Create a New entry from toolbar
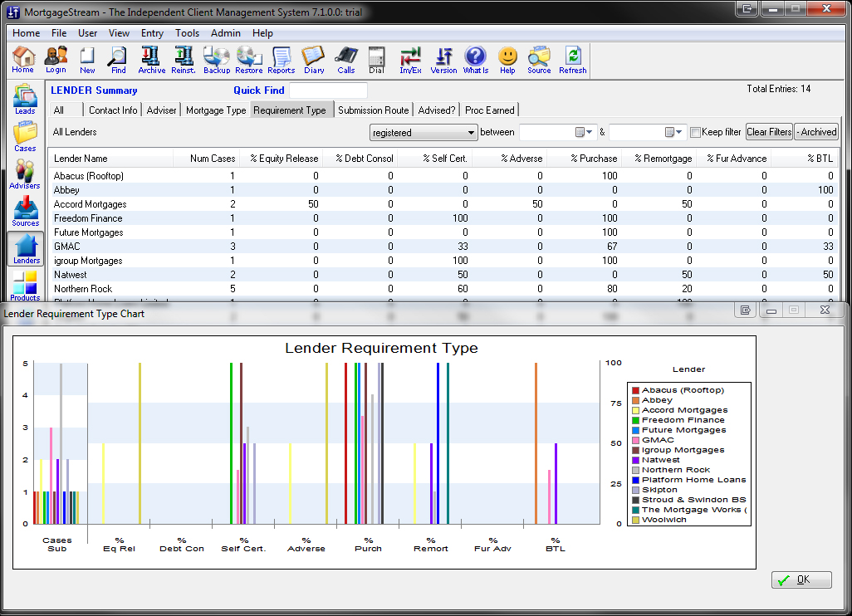Image resolution: width=852 pixels, height=616 pixels. coord(87,60)
